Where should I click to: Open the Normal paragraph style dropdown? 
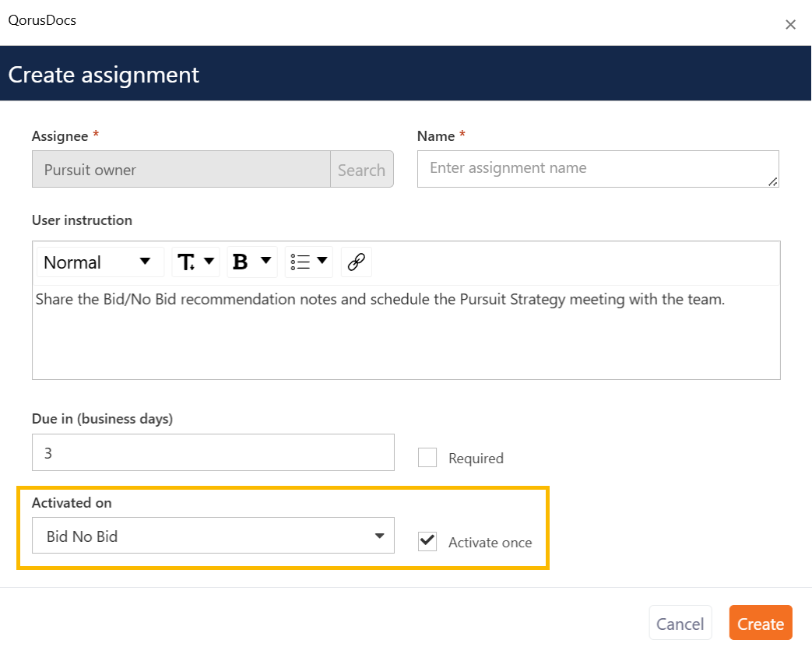tap(100, 262)
